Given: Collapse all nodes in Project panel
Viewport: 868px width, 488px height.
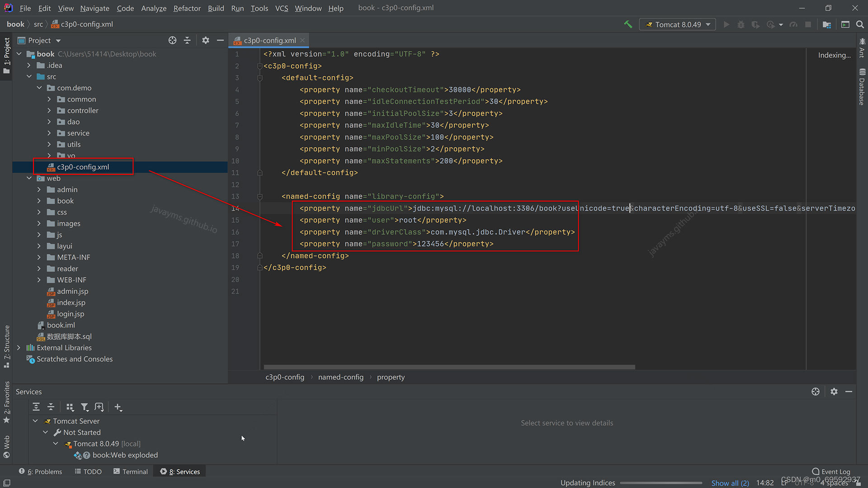Looking at the screenshot, I should 187,40.
